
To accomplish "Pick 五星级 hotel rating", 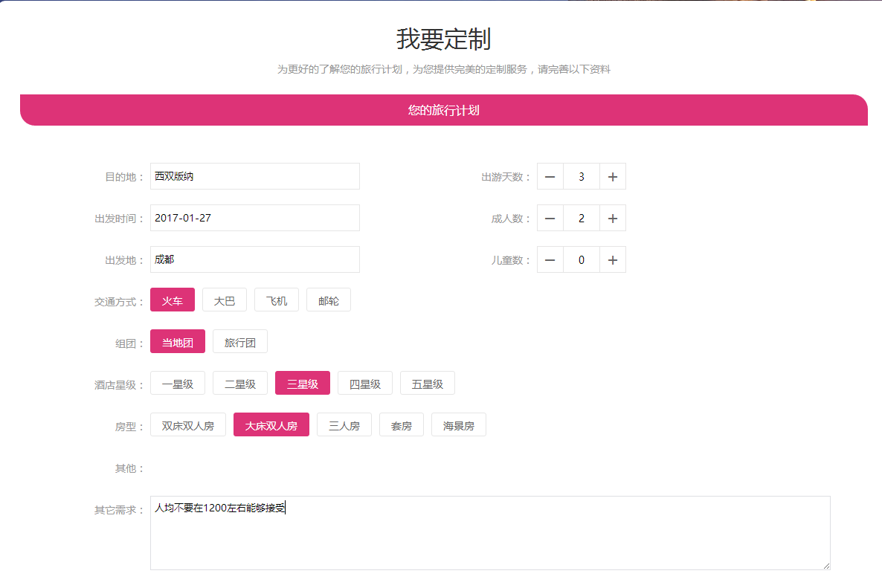I will tap(428, 384).
